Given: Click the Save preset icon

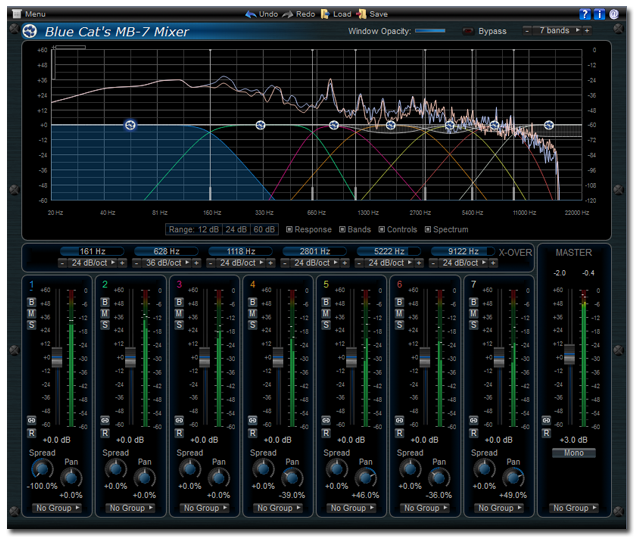Looking at the screenshot, I should 361,14.
